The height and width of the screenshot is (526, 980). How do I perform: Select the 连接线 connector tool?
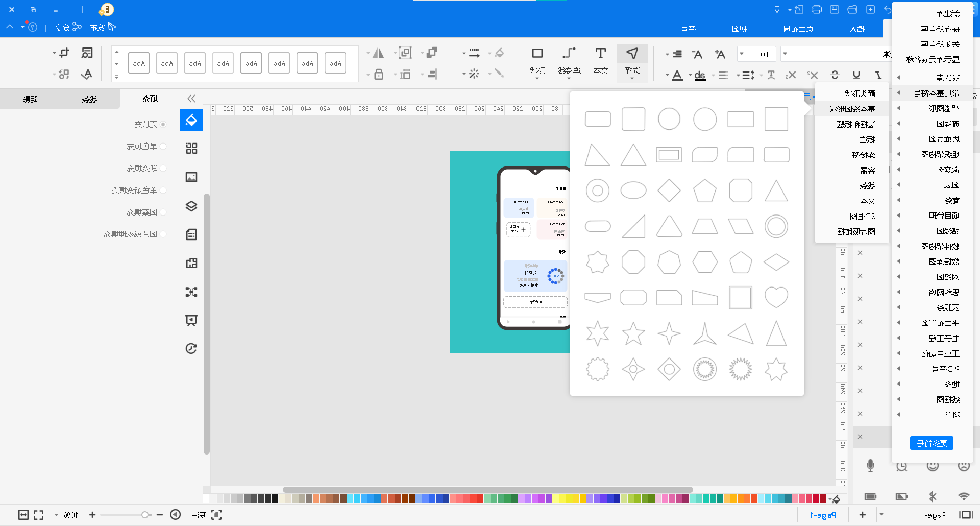pyautogui.click(x=569, y=61)
